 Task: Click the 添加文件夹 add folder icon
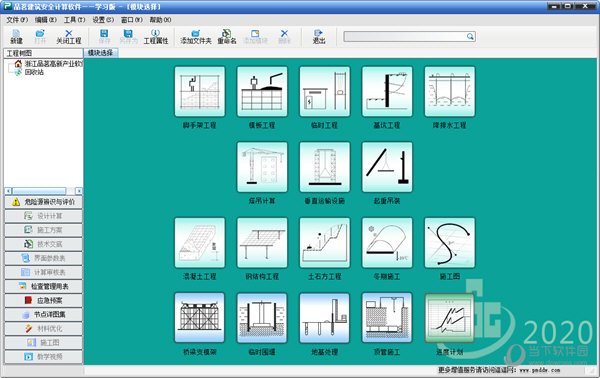point(196,37)
